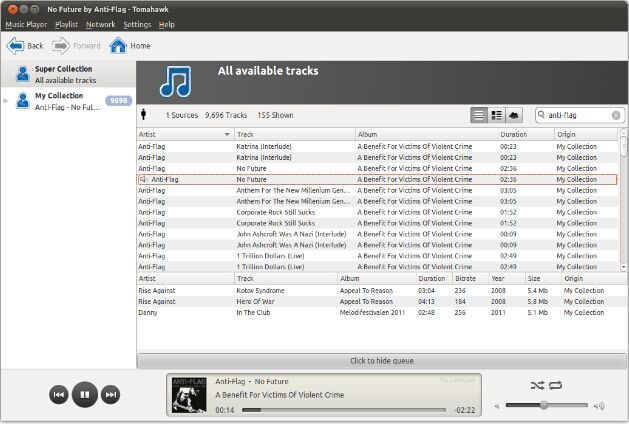Image resolution: width=629 pixels, height=424 pixels.
Task: Pause the current track
Action: pyautogui.click(x=85, y=394)
